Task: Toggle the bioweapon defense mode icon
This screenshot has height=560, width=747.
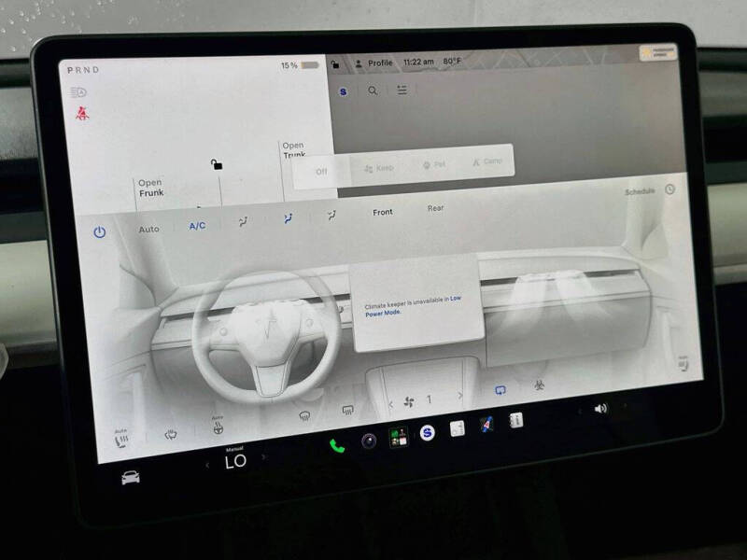Action: (540, 385)
